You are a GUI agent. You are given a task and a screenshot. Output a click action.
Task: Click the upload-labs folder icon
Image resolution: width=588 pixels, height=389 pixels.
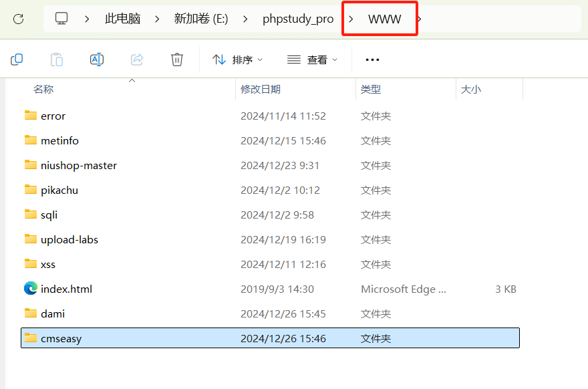[31, 239]
